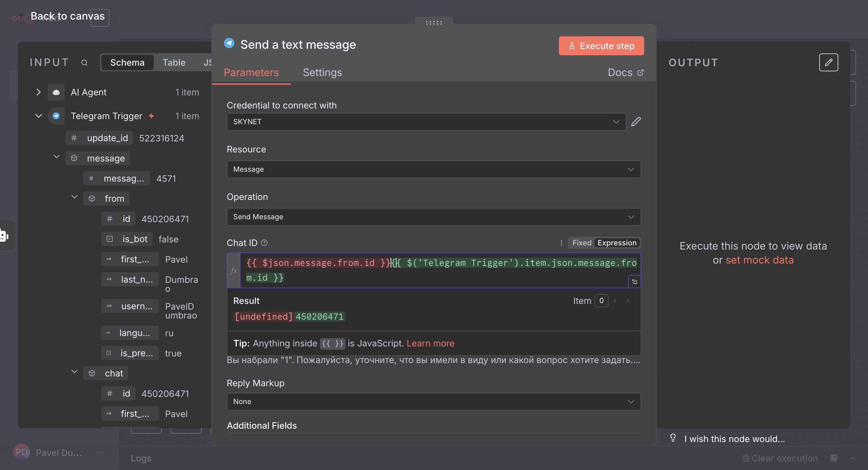Click the Telegram Trigger node icon
The height and width of the screenshot is (470, 868).
(56, 116)
